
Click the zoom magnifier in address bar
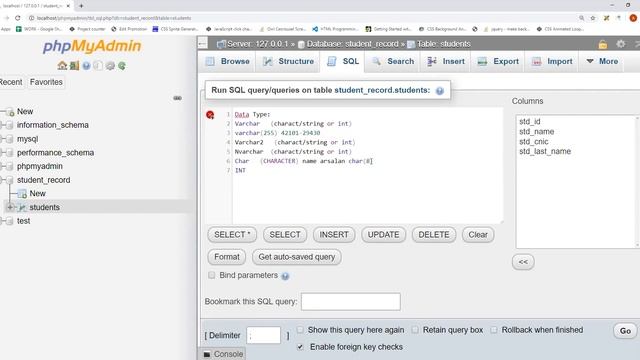(581, 18)
